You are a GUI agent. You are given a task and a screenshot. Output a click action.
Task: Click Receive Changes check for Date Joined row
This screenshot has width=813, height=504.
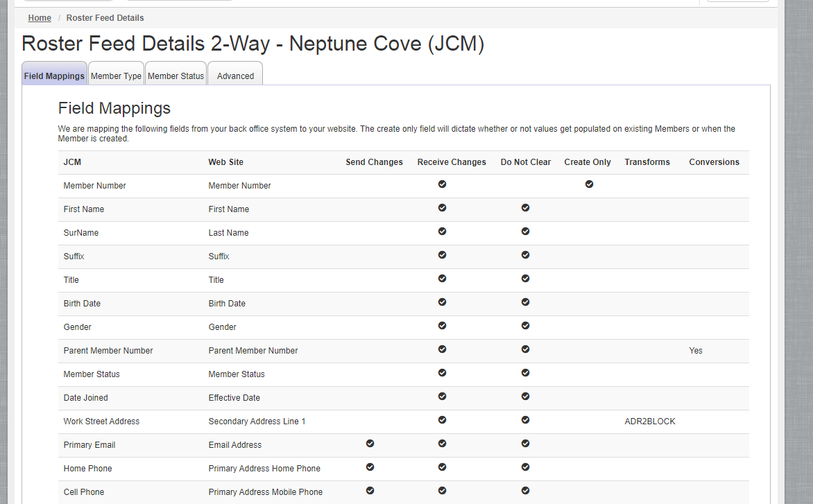(x=443, y=397)
